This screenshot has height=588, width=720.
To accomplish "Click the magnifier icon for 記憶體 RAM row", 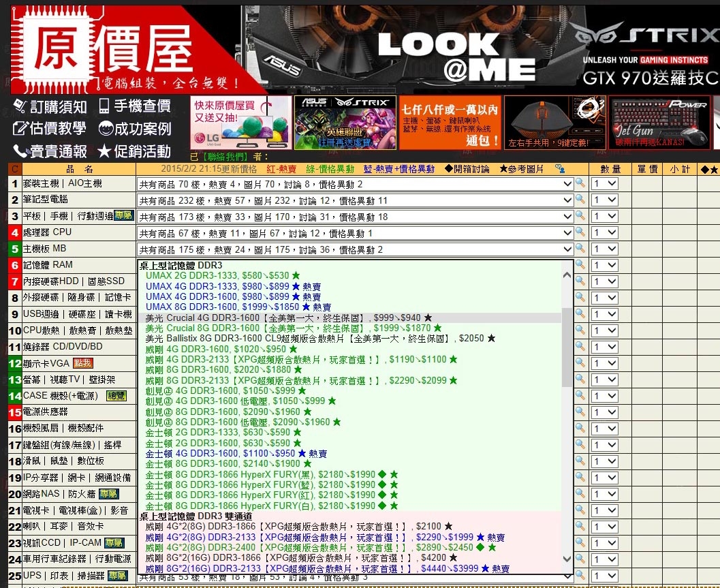I will tap(580, 264).
